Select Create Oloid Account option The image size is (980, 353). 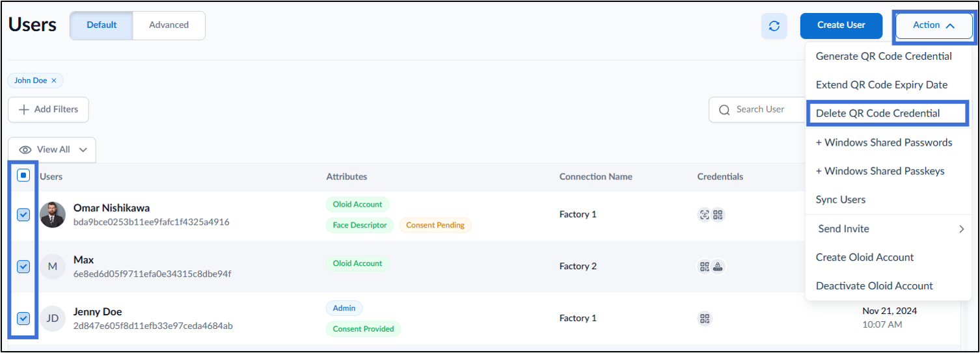pyautogui.click(x=865, y=257)
